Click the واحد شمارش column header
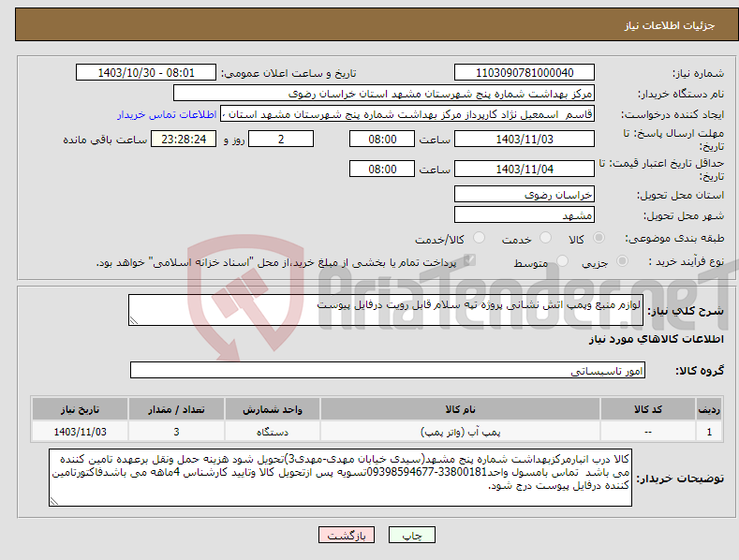Image resolution: width=739 pixels, height=560 pixels. [x=273, y=409]
